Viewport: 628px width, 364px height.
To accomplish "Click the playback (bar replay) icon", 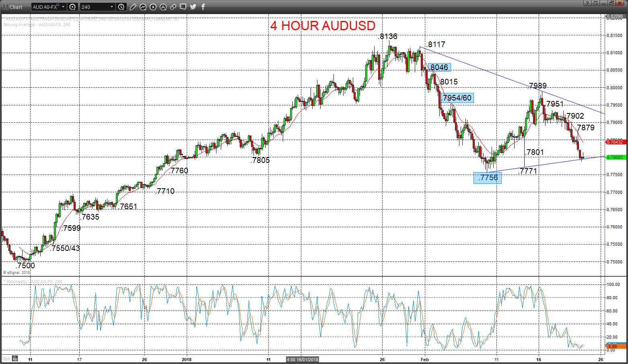I will click(153, 7).
